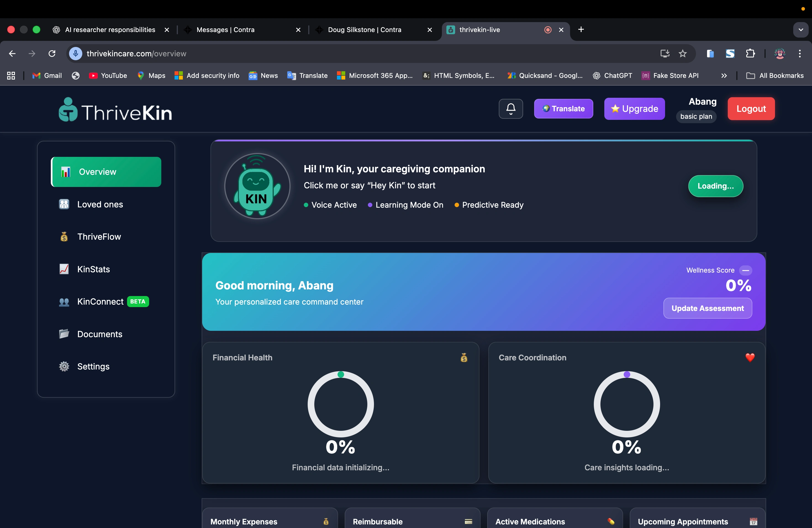This screenshot has width=812, height=528.
Task: Open Loved ones in sidebar
Action: point(100,204)
